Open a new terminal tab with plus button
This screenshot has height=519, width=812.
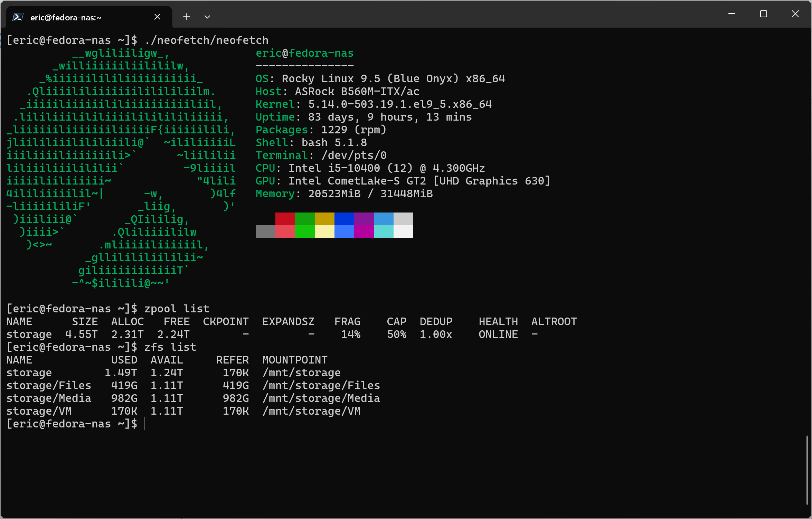pyautogui.click(x=187, y=17)
